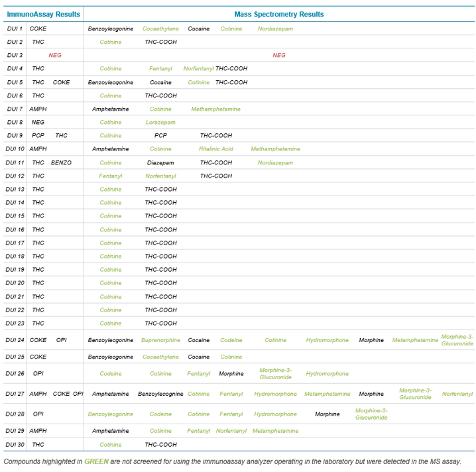Click Nordiazepam in the DUI 1 row
Viewport: 476px width, 472px height.
tap(275, 29)
